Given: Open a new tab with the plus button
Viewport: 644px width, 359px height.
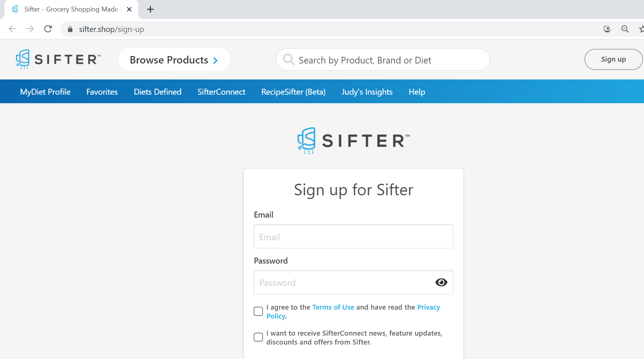Looking at the screenshot, I should 150,9.
